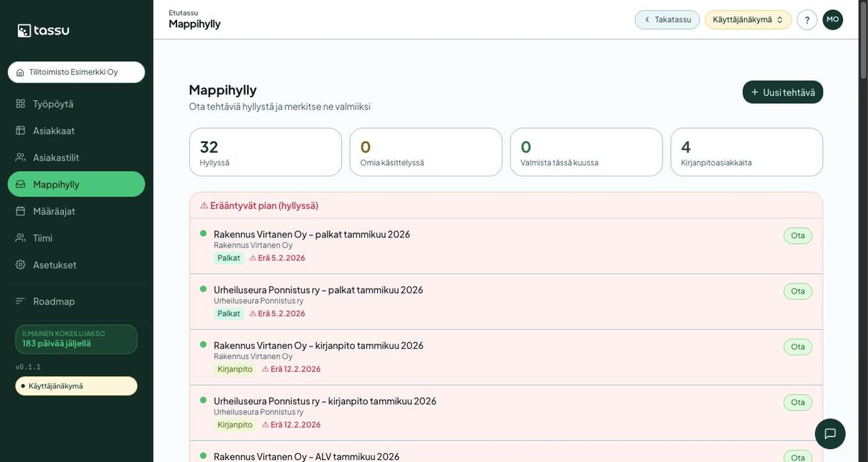This screenshot has width=868, height=462.
Task: Click the v0.1.1 version label
Action: (x=28, y=367)
